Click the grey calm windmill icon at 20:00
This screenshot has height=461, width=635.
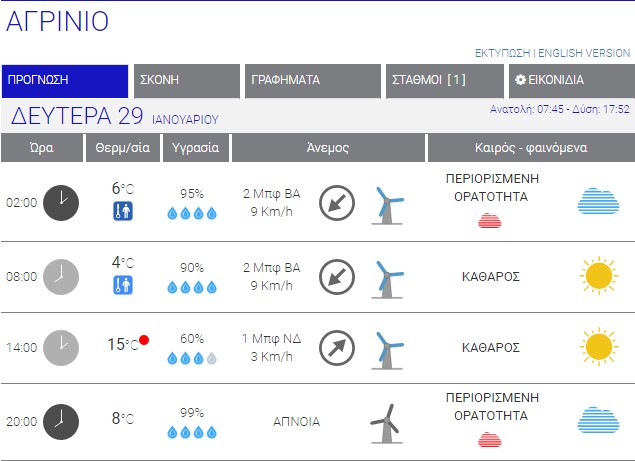pos(385,422)
